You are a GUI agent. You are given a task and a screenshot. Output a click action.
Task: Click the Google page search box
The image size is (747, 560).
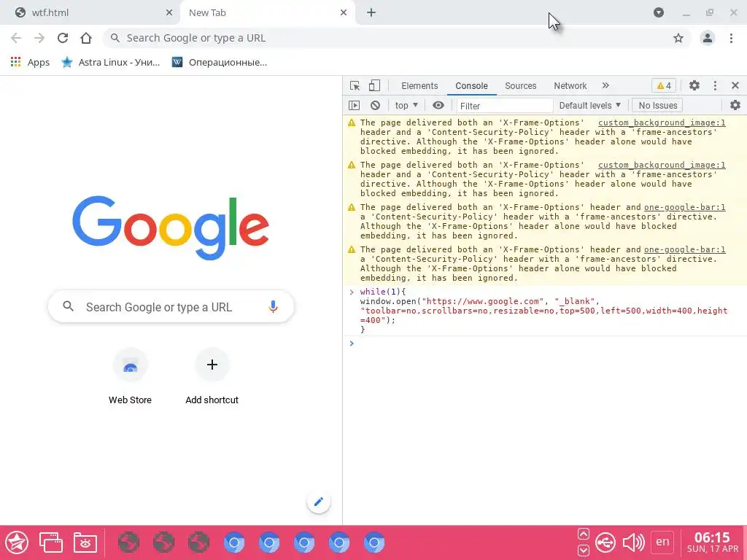pyautogui.click(x=171, y=307)
